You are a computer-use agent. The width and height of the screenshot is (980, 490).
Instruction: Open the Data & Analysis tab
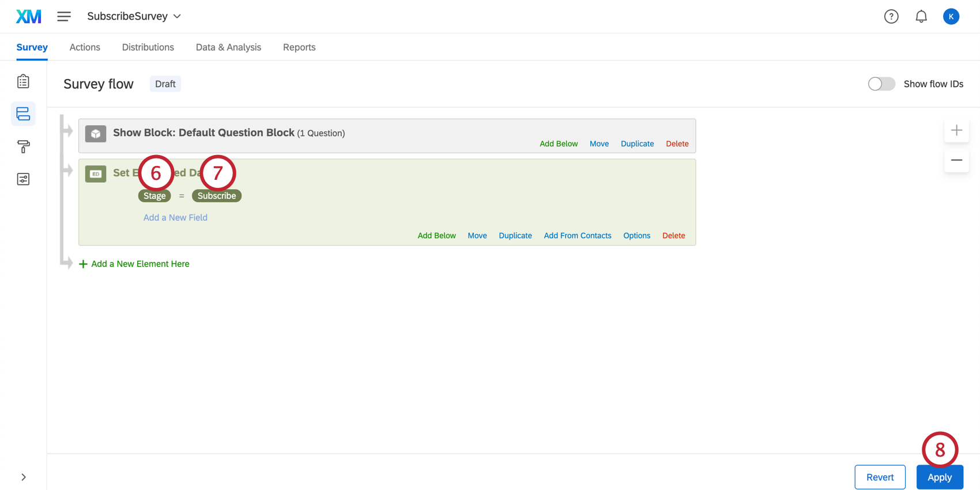[x=228, y=47]
